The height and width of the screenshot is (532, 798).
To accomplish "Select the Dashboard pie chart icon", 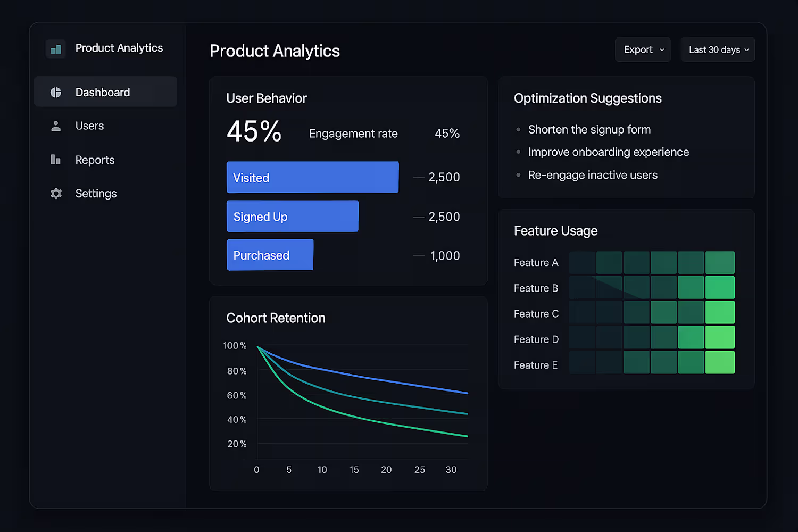I will click(x=56, y=93).
